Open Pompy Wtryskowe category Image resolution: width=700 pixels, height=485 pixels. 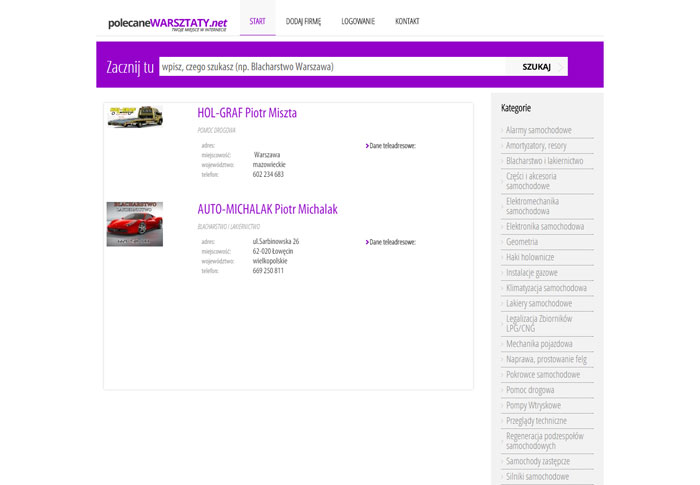tap(533, 406)
